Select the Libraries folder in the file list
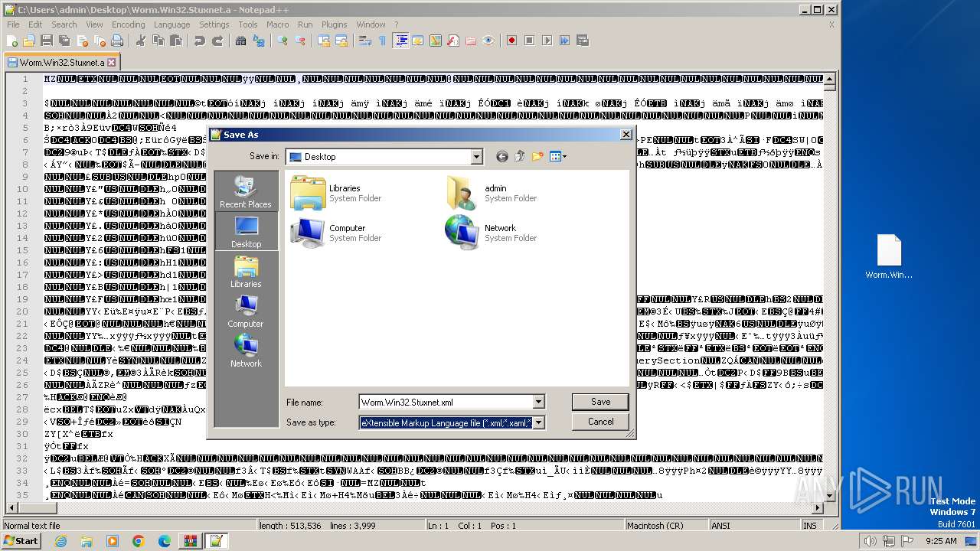 (335, 193)
